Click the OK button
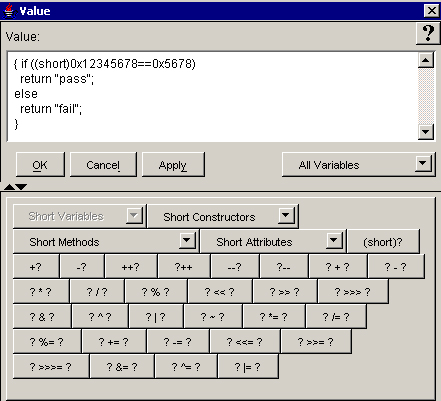The width and height of the screenshot is (441, 401). [40, 165]
